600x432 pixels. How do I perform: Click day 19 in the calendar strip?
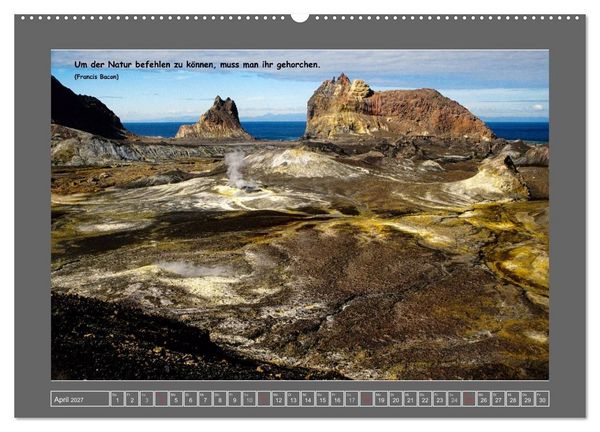pos(381,399)
